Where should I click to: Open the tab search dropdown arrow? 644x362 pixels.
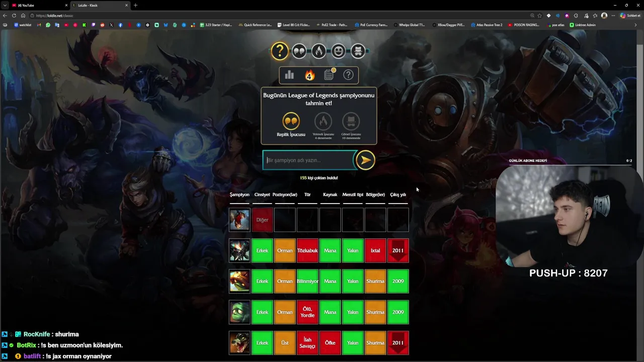tap(5, 5)
